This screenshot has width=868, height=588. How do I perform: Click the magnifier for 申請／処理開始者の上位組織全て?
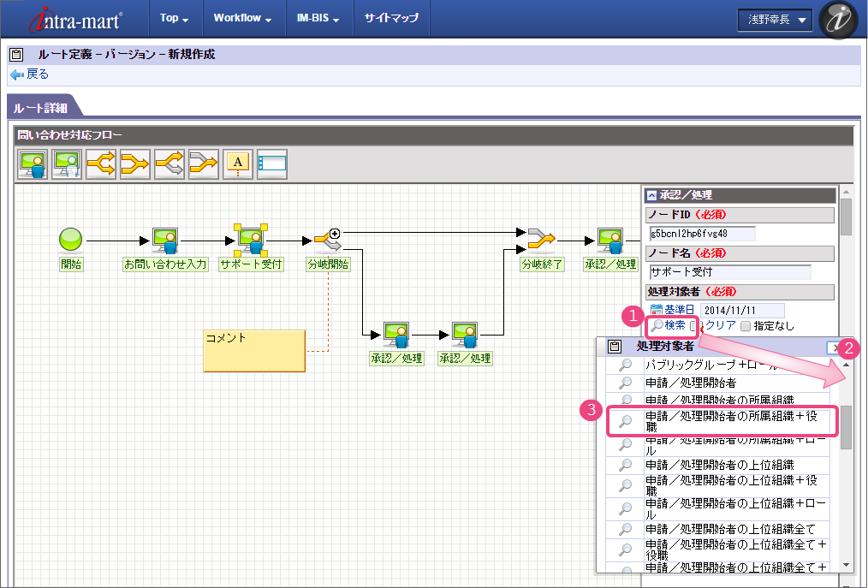click(626, 529)
